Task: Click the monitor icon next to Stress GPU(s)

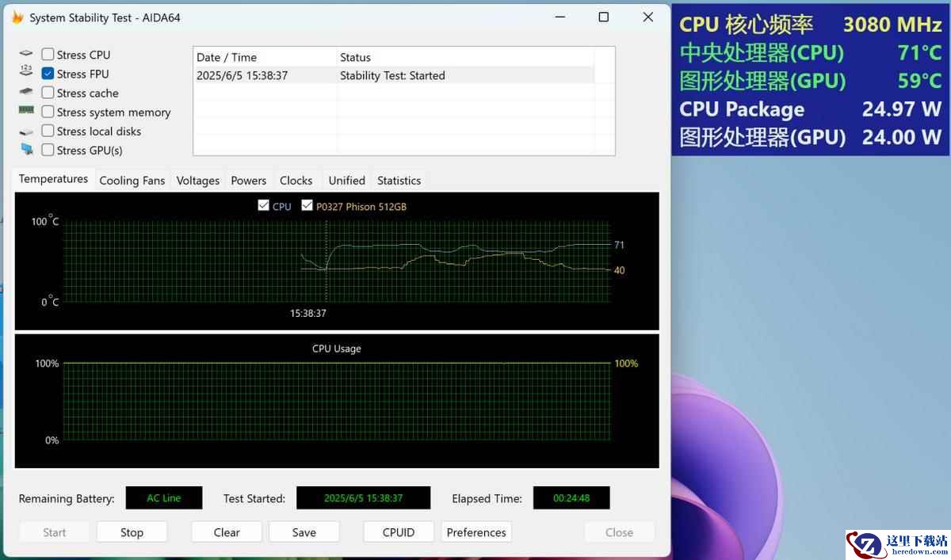Action: point(26,150)
